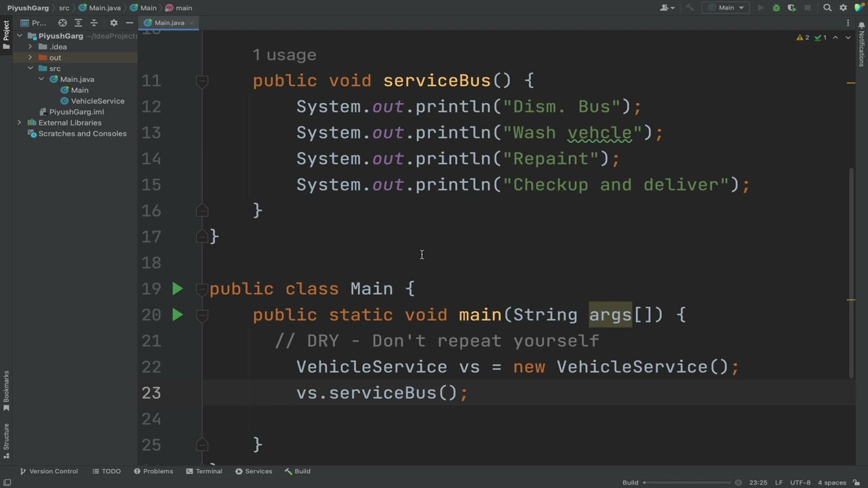
Task: Run with Coverage shield icon
Action: 791,8
